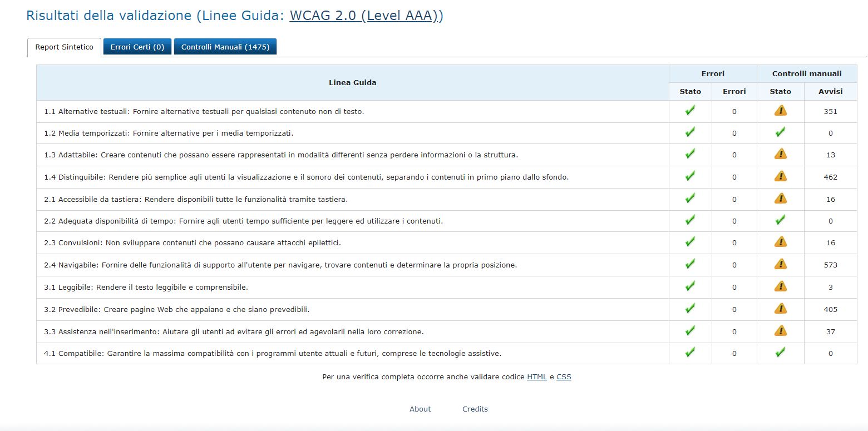Screen dimensions: 868x431
Task: Open the About page link
Action: pos(420,409)
